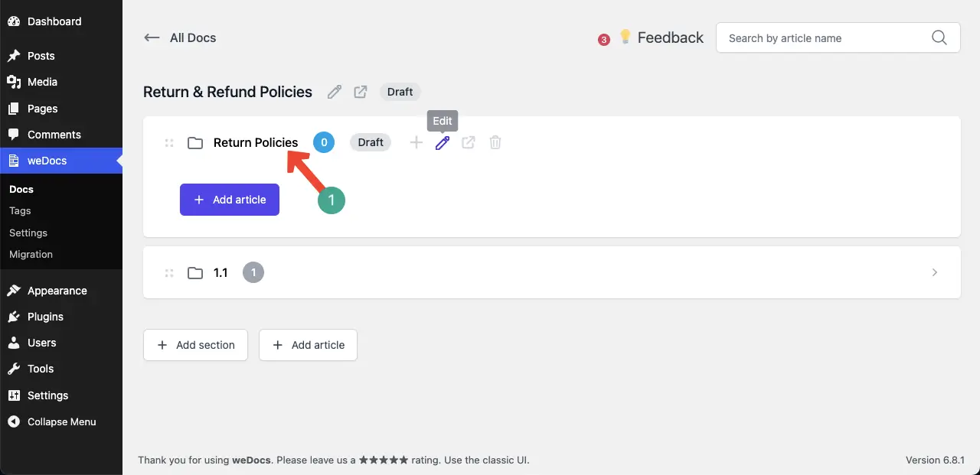Click the Edit pencil icon for Return Policies
Screen dimensions: 980x475
(443, 142)
